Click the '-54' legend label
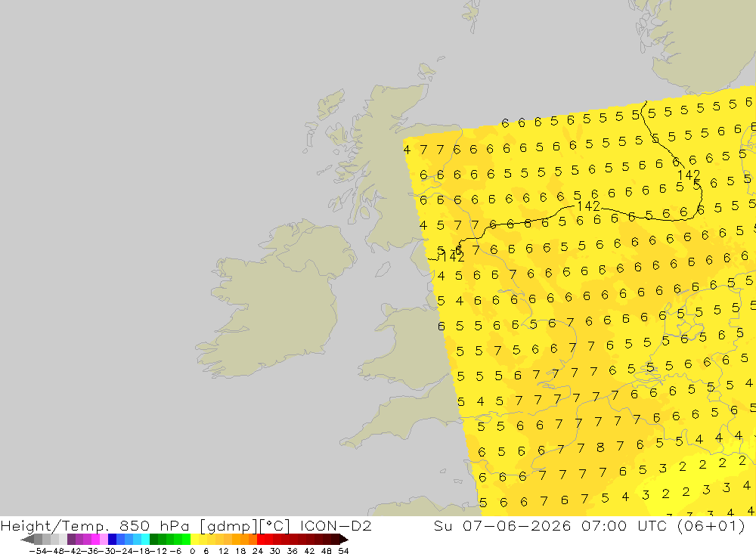Viewport: 756px width, 554px height. (x=38, y=551)
